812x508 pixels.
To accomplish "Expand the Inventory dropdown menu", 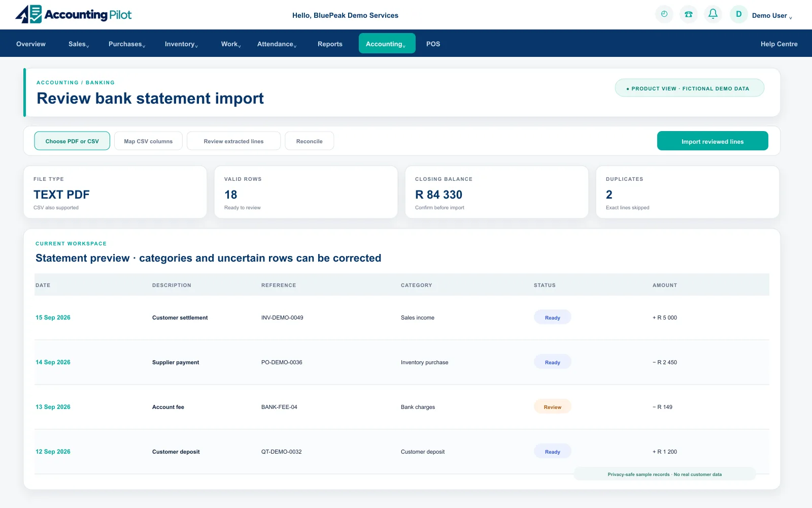I will (x=181, y=44).
